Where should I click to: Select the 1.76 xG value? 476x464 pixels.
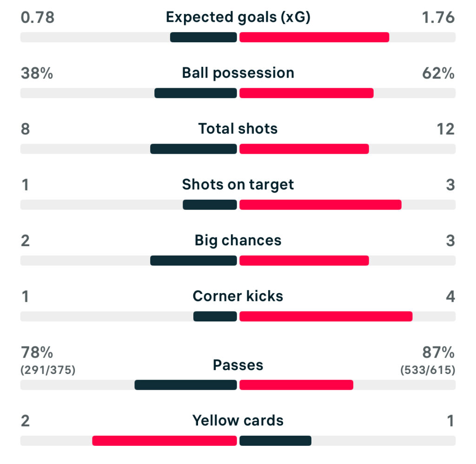coord(437,17)
